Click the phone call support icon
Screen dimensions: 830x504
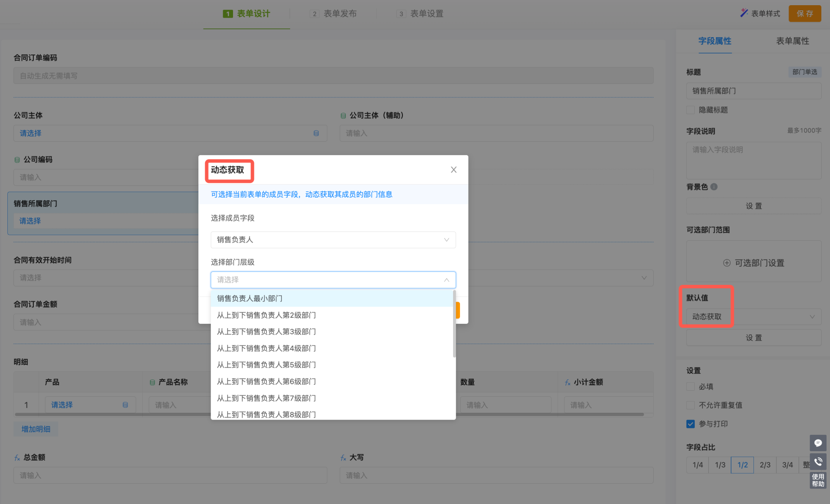pyautogui.click(x=817, y=462)
